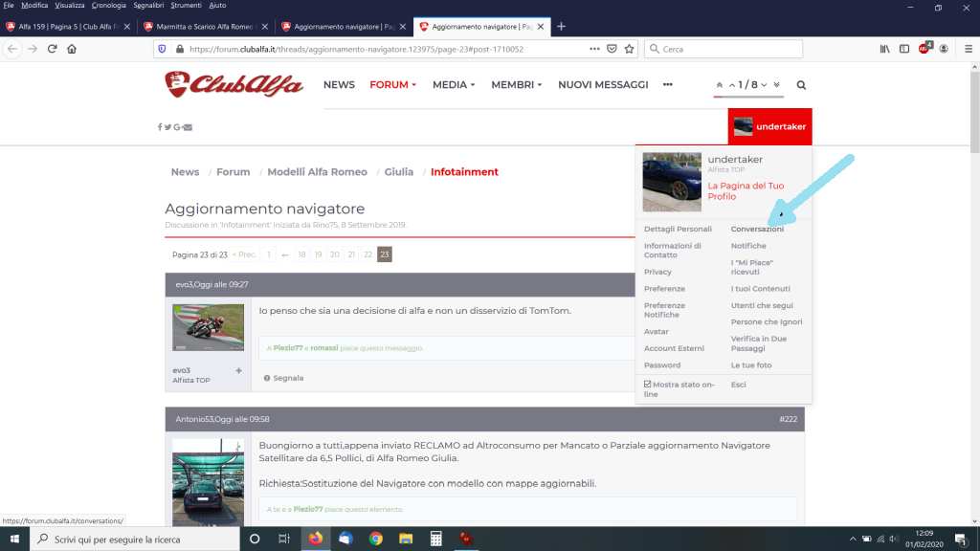Click Esci to log out
The width and height of the screenshot is (980, 551).
(738, 385)
